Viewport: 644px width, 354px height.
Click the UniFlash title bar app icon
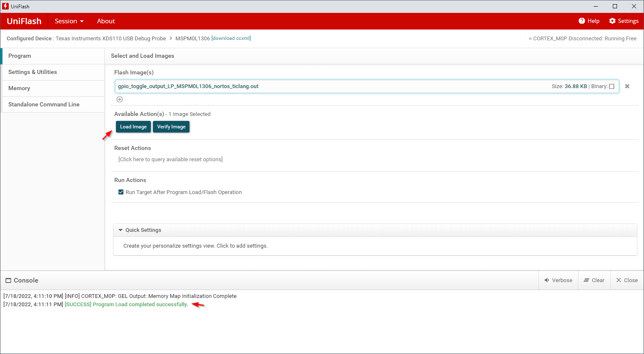point(5,6)
